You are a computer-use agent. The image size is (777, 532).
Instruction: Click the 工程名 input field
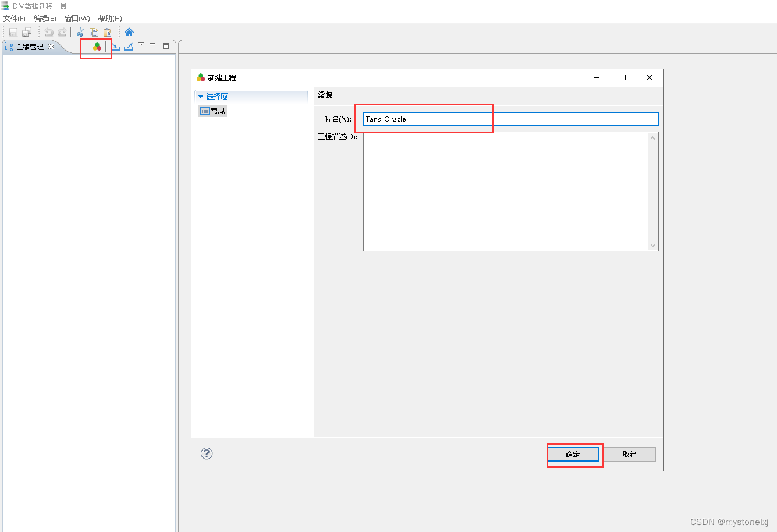[x=510, y=119]
